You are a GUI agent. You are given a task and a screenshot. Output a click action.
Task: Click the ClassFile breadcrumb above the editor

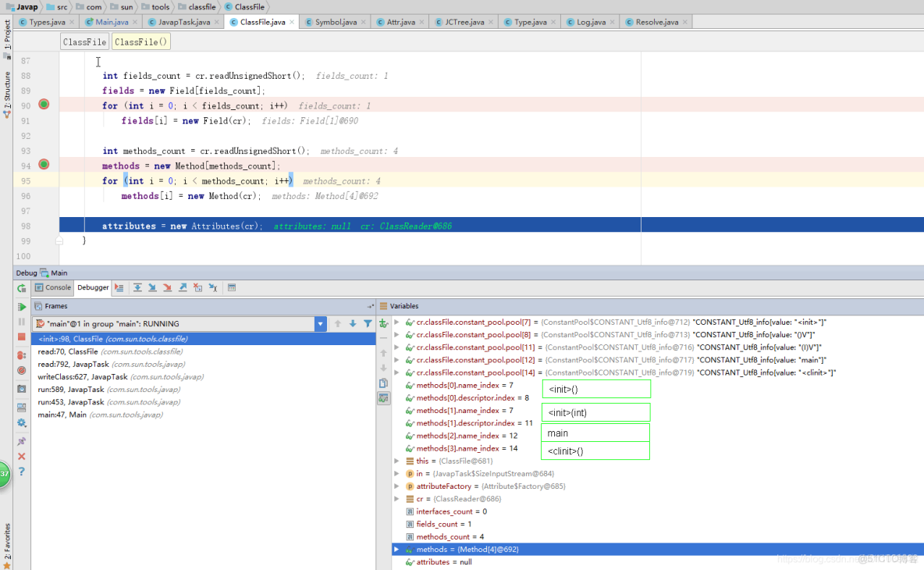84,41
